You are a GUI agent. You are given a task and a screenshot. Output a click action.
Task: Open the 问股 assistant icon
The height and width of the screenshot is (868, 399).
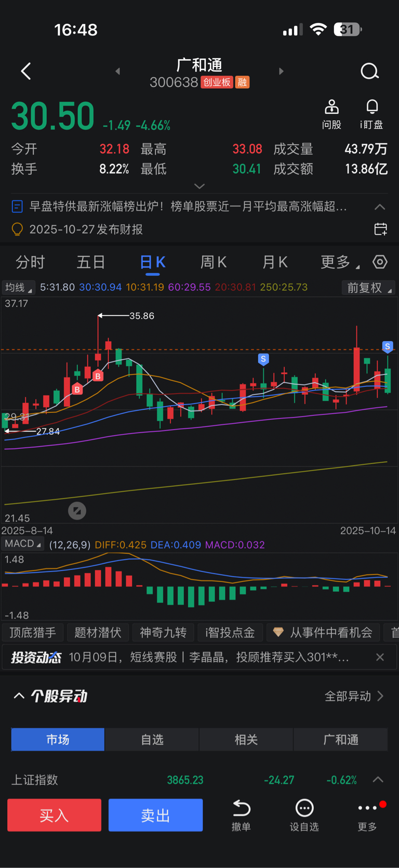tap(331, 114)
